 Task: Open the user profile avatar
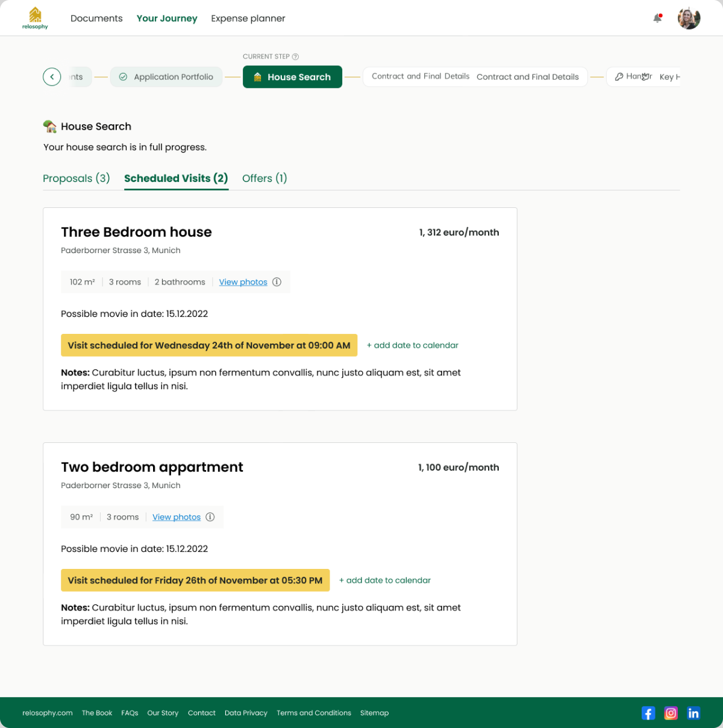click(689, 18)
